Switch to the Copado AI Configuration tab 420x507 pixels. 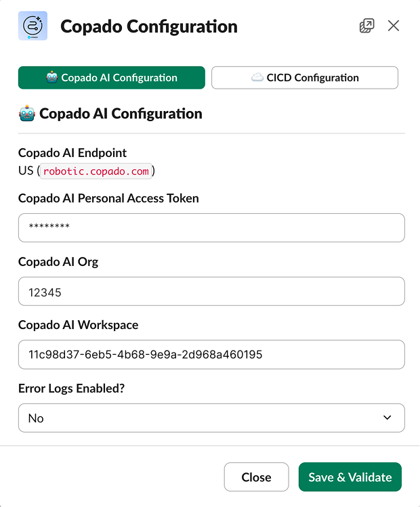(x=111, y=78)
